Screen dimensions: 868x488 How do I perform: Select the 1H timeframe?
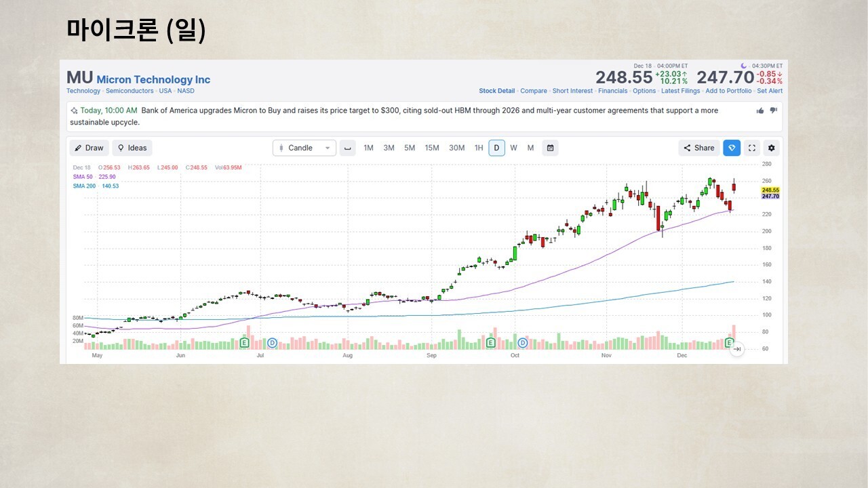479,148
